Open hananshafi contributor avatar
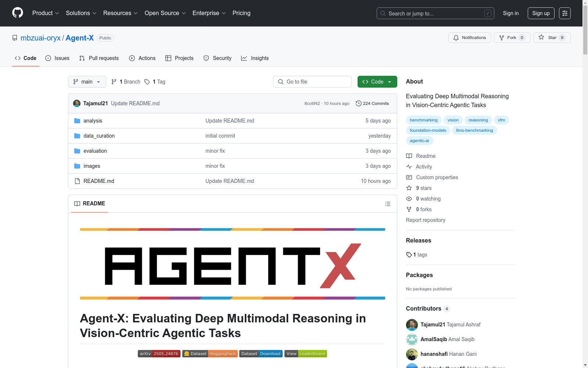588x368 pixels. (412, 354)
